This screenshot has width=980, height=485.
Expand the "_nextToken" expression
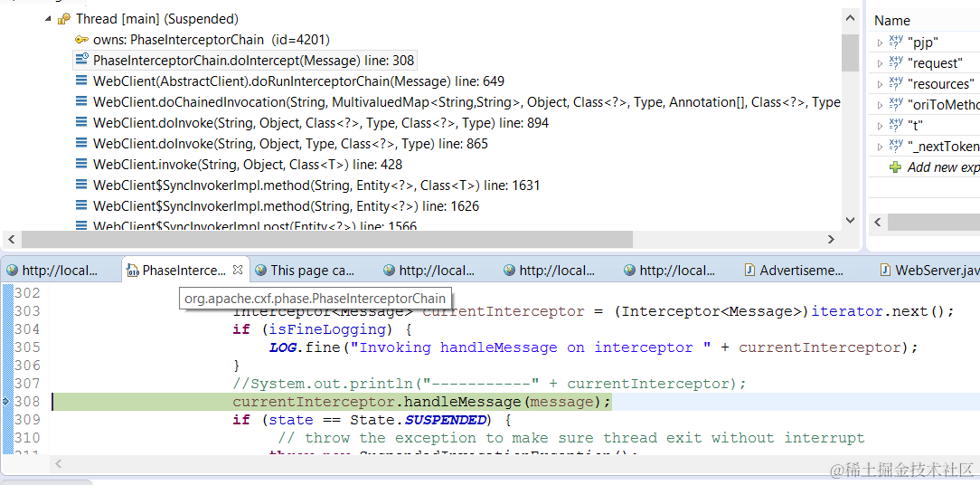click(880, 147)
